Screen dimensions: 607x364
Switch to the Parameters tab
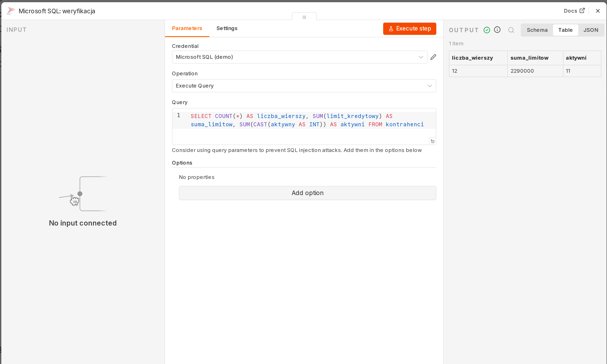click(187, 28)
